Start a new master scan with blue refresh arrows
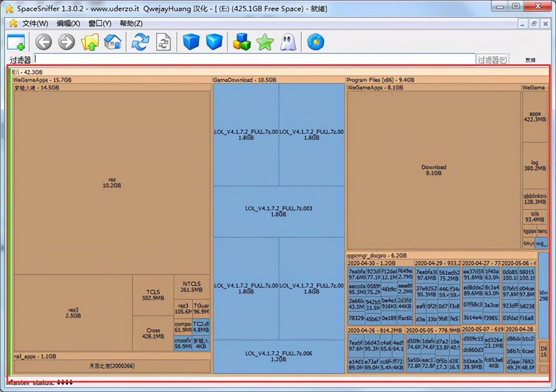Screen dimensions: 556x392 (140, 42)
